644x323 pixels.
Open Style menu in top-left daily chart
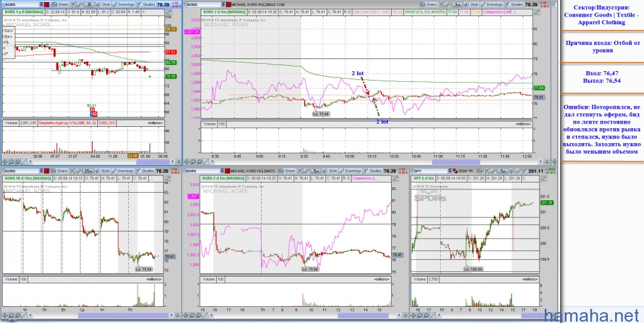pos(103,5)
